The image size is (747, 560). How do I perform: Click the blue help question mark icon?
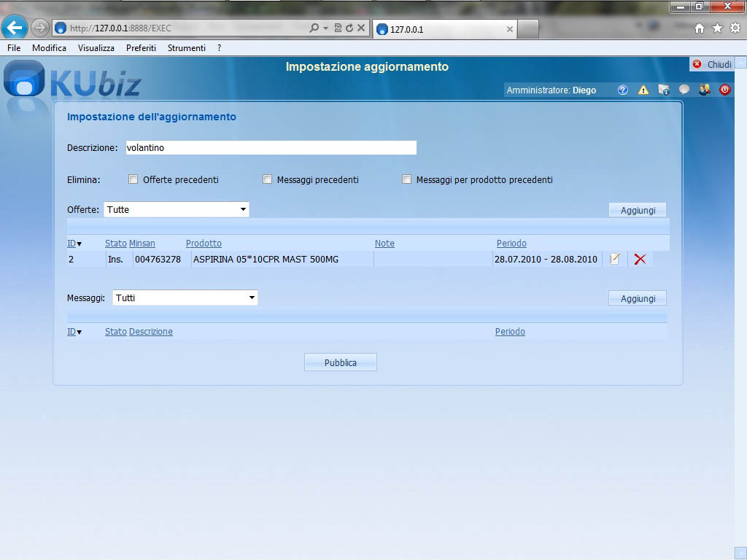click(x=622, y=90)
